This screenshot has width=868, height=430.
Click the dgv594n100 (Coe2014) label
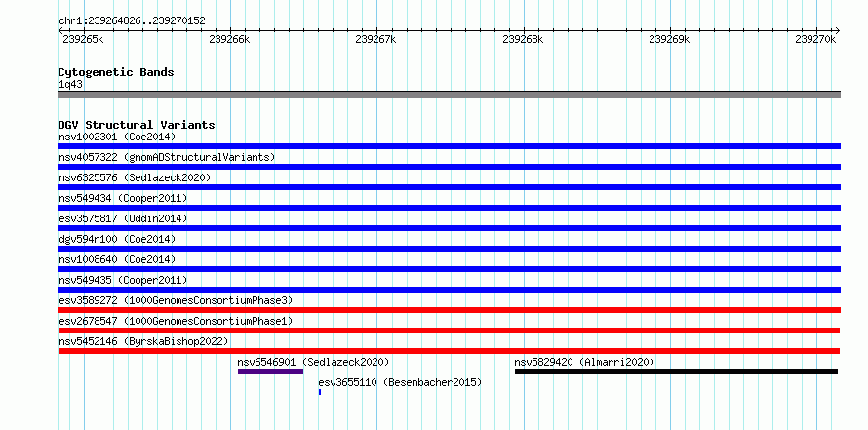coord(117,239)
